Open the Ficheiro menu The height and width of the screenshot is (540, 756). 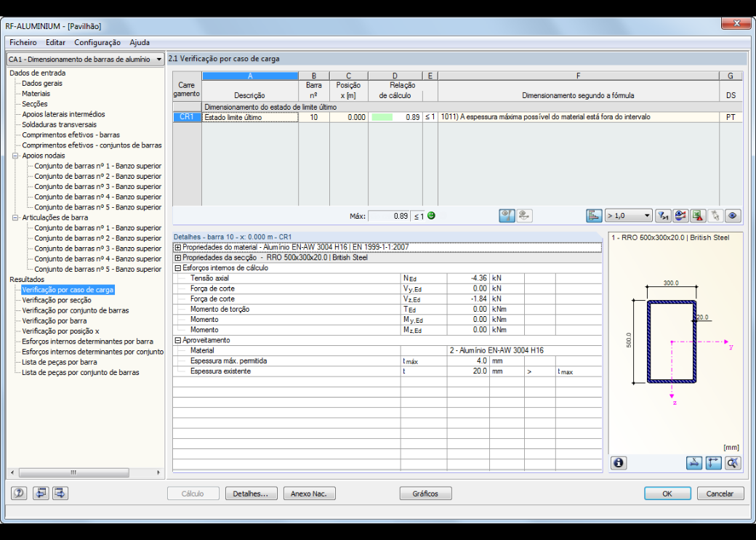coord(23,42)
